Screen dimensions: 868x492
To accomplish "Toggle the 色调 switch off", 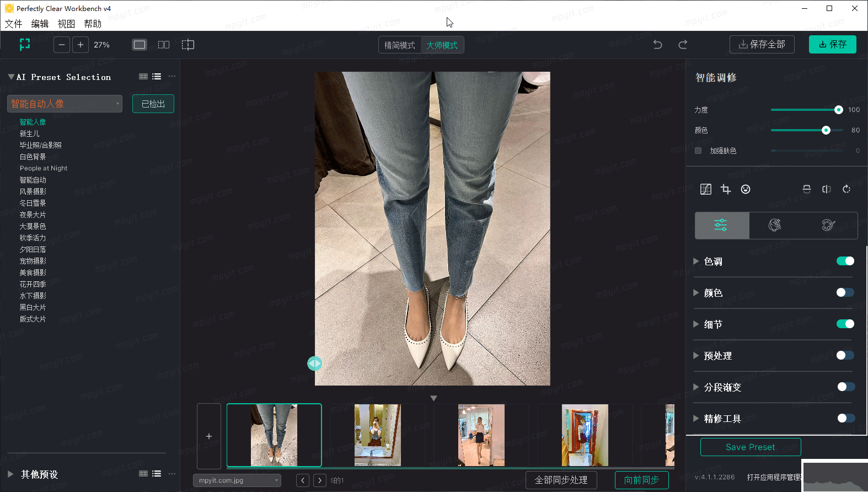I will [845, 261].
